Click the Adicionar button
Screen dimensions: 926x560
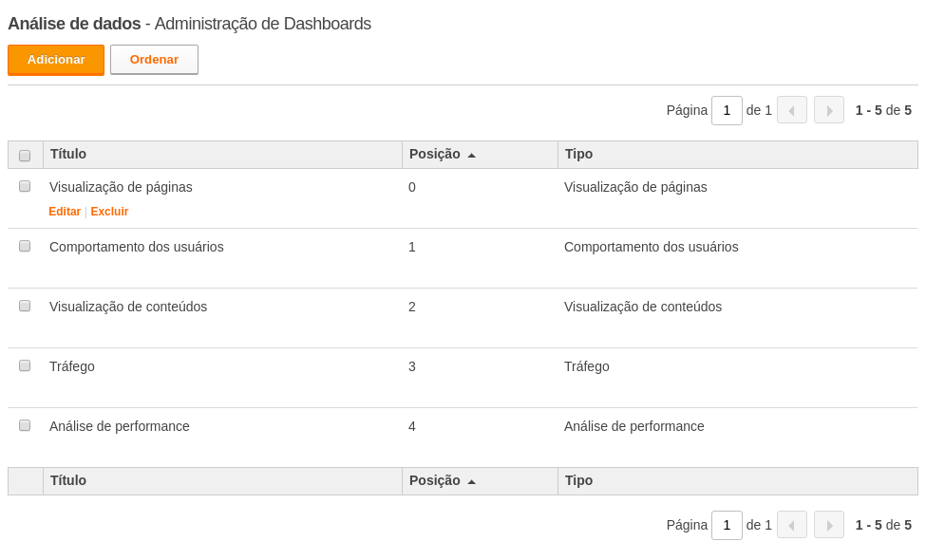pos(56,60)
